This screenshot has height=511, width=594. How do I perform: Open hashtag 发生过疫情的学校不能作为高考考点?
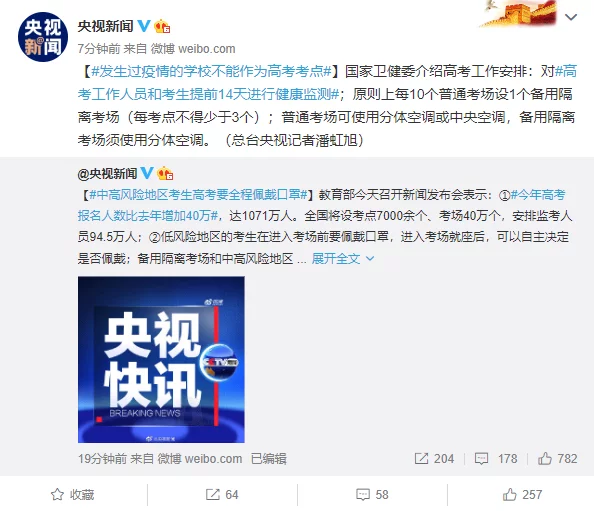(x=211, y=71)
